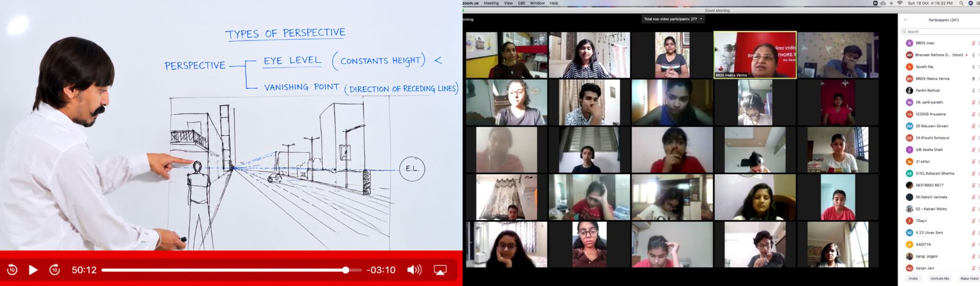Click the menu bar date and time
Viewport: 980px width, 286px height.
tap(930, 3)
